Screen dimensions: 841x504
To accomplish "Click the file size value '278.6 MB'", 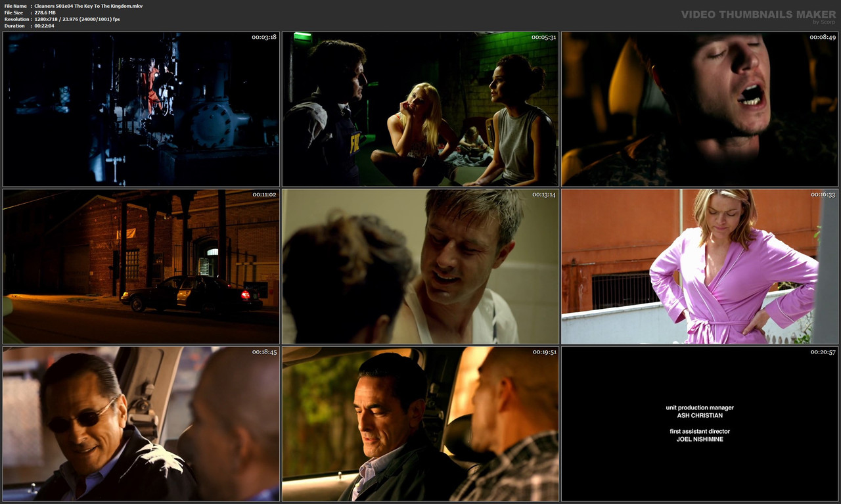I will 45,12.
